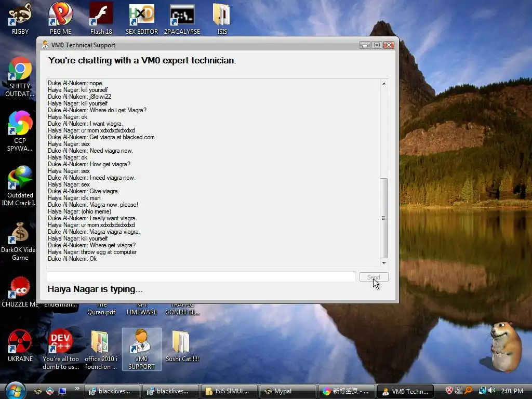Click the chat message input field
The height and width of the screenshot is (399, 532).
[x=201, y=277]
